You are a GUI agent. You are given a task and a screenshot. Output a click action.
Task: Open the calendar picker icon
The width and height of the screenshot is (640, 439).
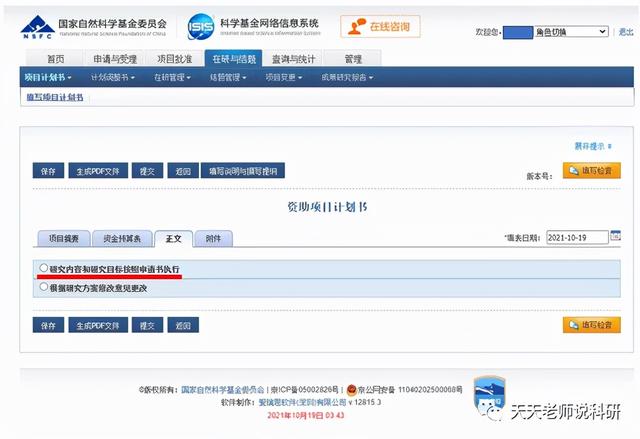tap(615, 235)
